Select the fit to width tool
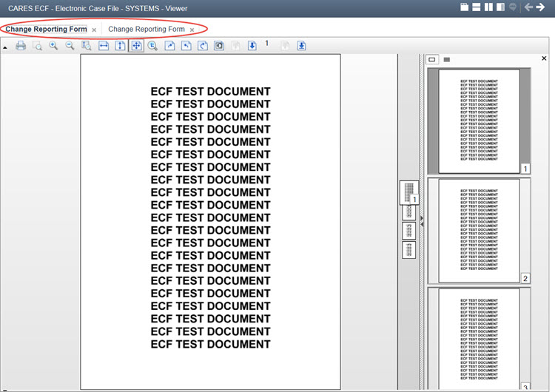The image size is (555, 392). point(104,46)
